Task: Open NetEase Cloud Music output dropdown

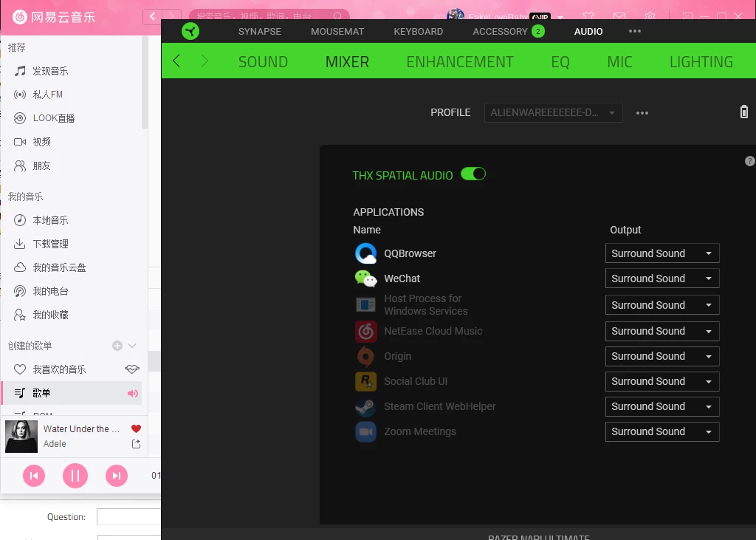Action: pyautogui.click(x=662, y=331)
